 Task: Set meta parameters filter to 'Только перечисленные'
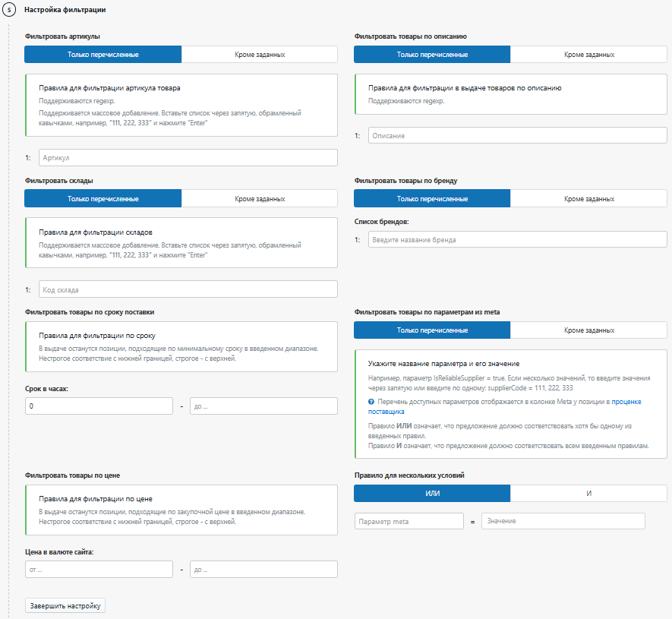tap(432, 330)
